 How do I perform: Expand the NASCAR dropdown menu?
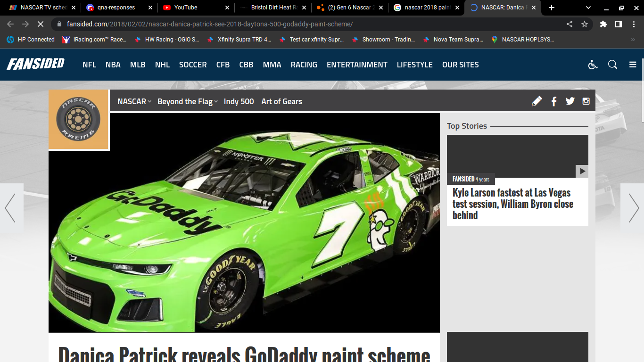[134, 101]
